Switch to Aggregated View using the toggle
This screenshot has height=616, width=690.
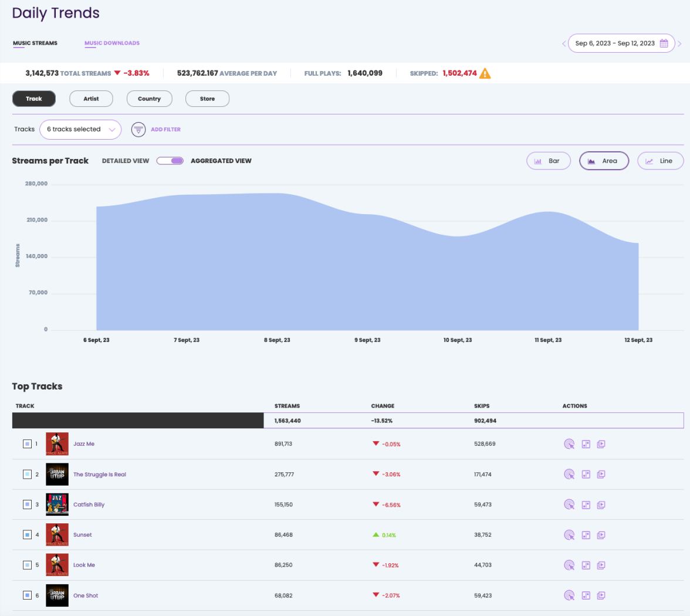pos(170,160)
